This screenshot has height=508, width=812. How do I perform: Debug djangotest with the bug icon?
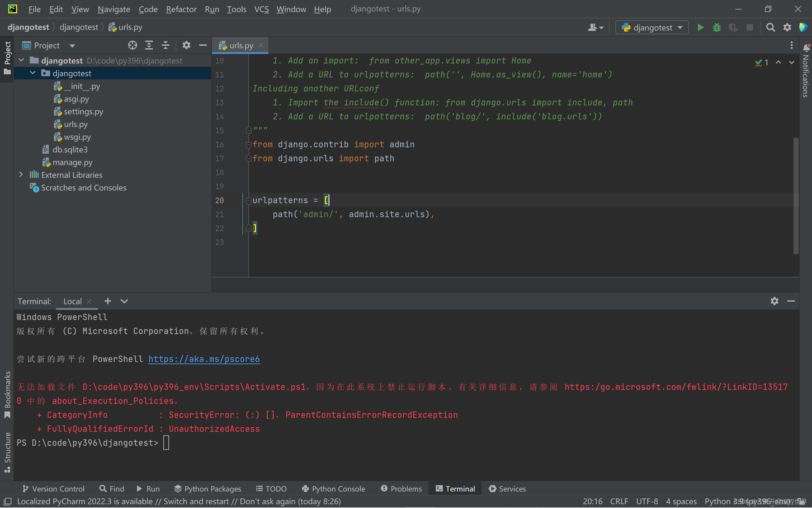(717, 27)
